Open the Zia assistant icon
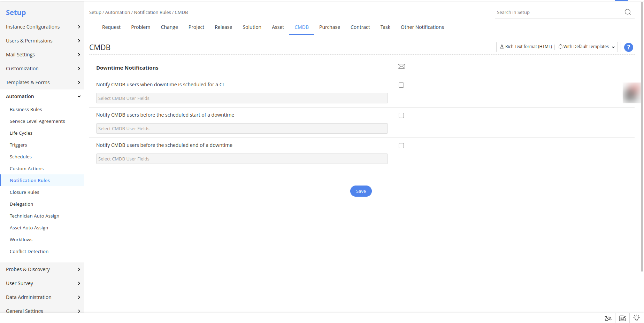The width and height of the screenshot is (644, 323). [608, 318]
